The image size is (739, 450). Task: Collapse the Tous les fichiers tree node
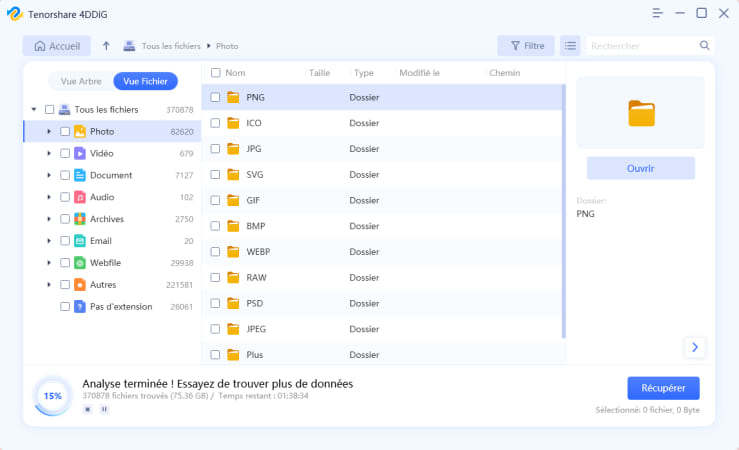[x=34, y=109]
